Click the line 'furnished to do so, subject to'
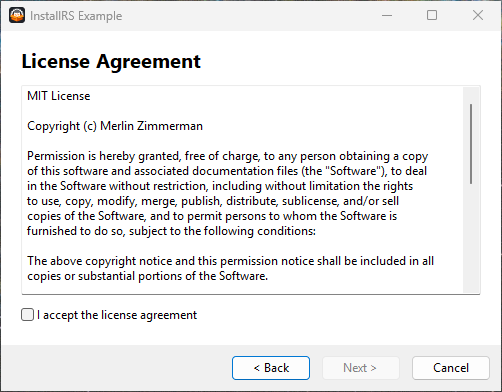502x392 pixels. tap(171, 231)
